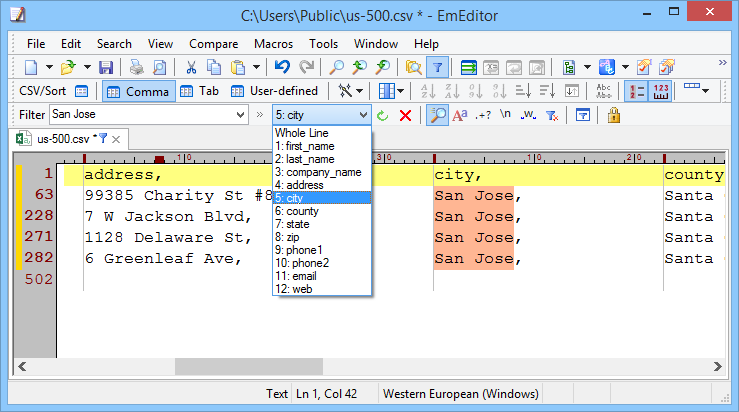Open the Tools menu

tap(323, 44)
